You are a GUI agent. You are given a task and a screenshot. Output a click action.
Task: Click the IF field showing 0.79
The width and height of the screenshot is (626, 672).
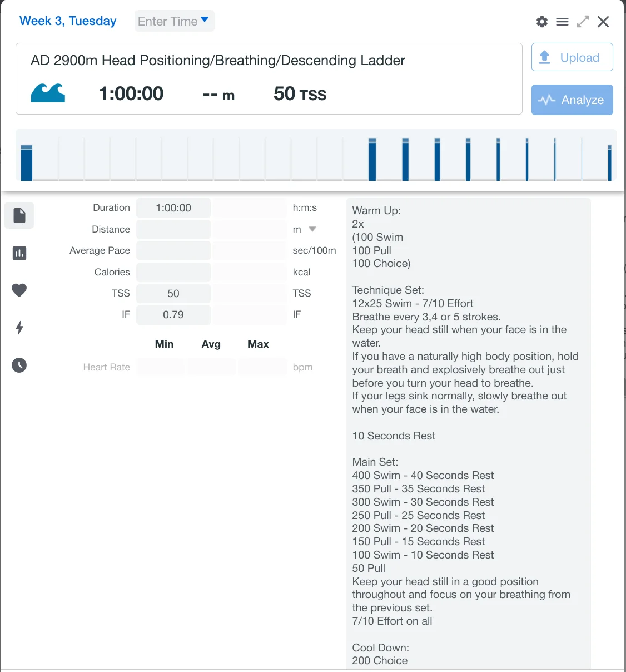pos(173,315)
